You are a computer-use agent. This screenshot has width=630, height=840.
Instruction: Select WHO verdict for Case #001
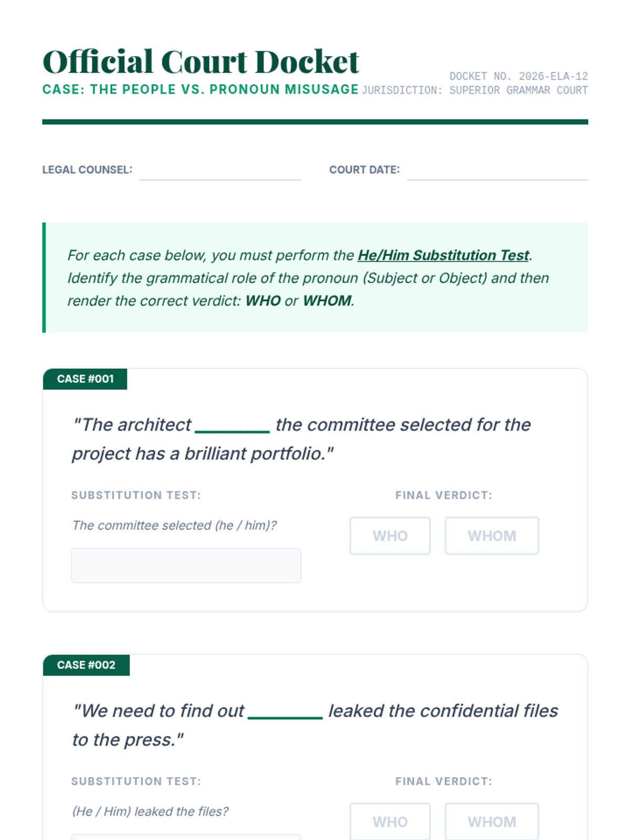pos(390,535)
